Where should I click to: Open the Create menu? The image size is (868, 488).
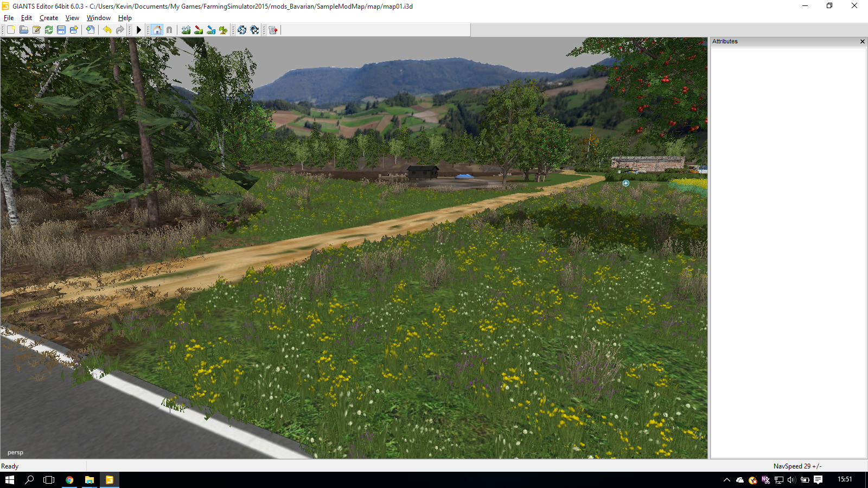[x=49, y=18]
